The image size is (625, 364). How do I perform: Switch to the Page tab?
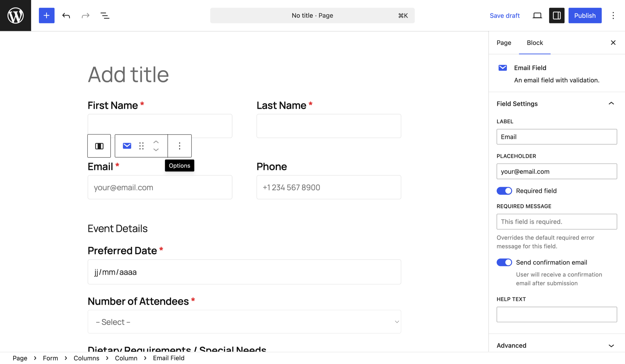pyautogui.click(x=504, y=43)
